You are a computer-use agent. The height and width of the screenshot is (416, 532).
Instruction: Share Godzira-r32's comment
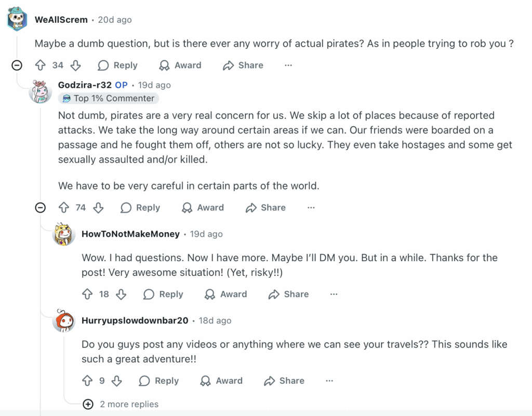[x=266, y=208]
